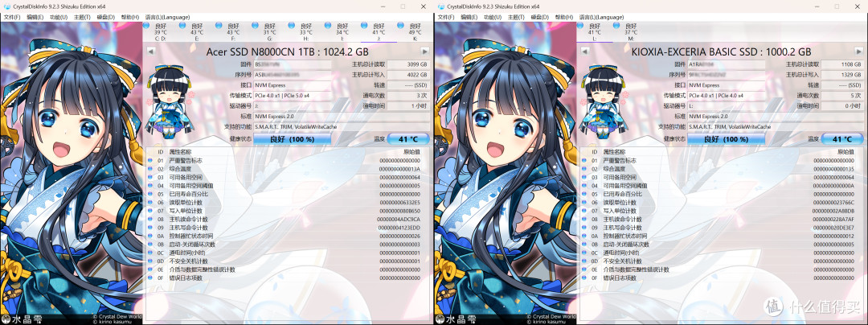Click the PCIe 4.0 x1 | PCIe 4.0 x4 transfer mode field
The height and width of the screenshot is (325, 868).
click(x=726, y=96)
